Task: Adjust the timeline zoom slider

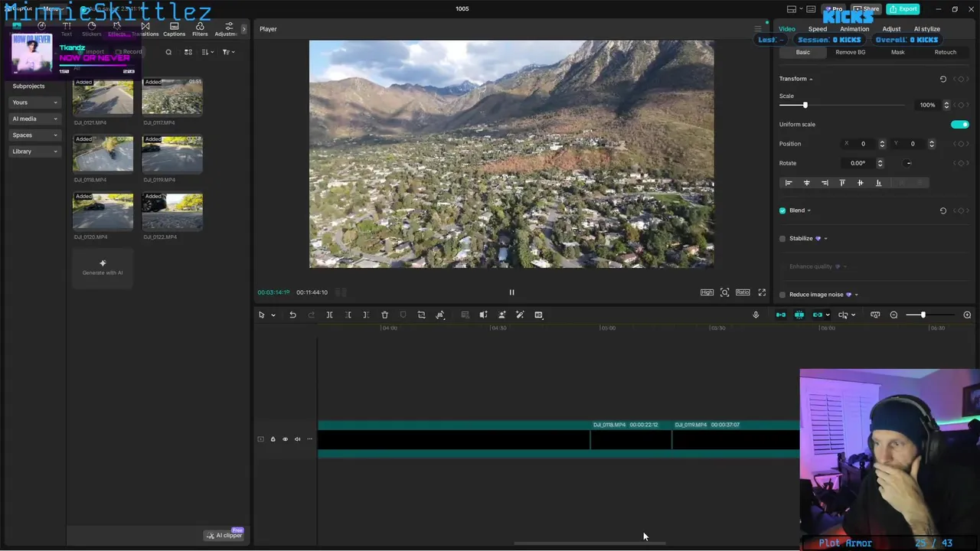Action: pos(923,315)
